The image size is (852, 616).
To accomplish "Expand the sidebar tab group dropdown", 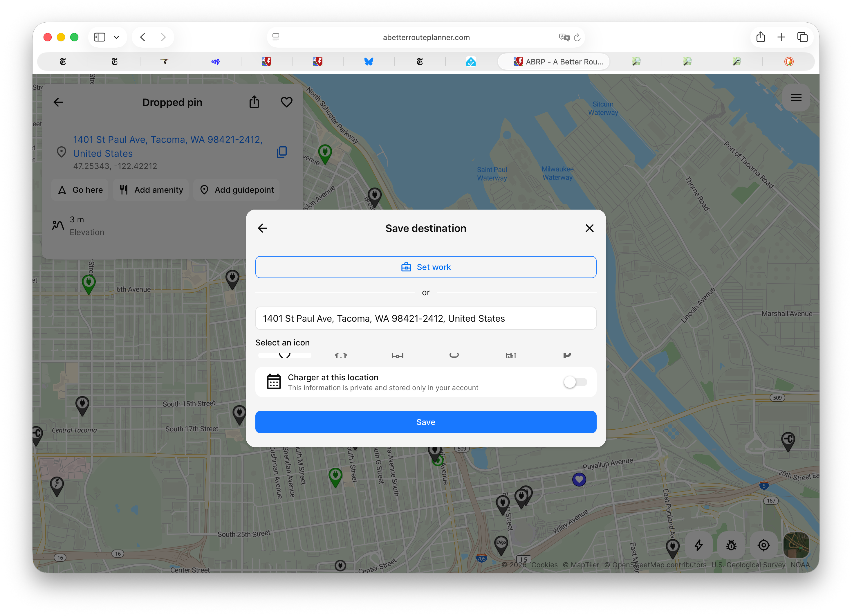I will pyautogui.click(x=116, y=37).
